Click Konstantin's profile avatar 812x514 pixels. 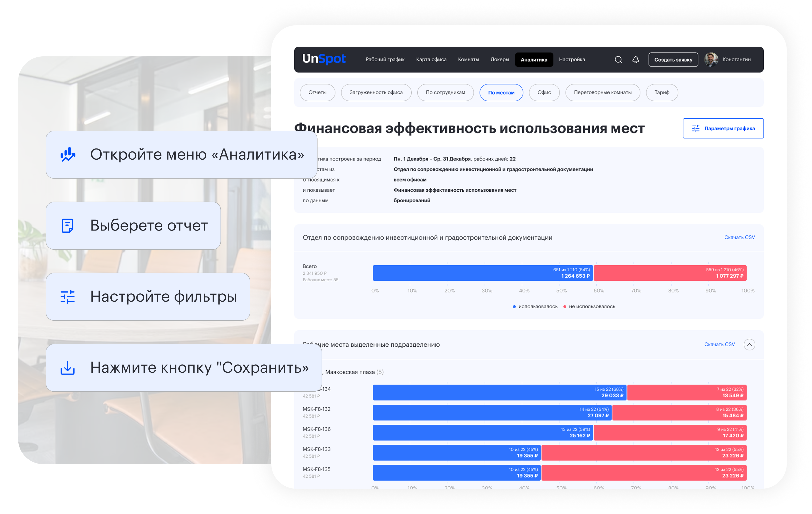(x=711, y=60)
